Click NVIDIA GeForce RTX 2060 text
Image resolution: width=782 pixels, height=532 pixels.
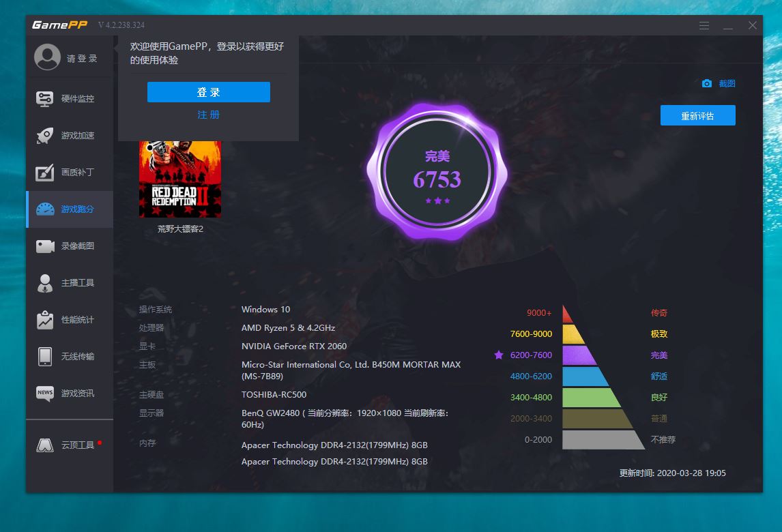click(294, 346)
